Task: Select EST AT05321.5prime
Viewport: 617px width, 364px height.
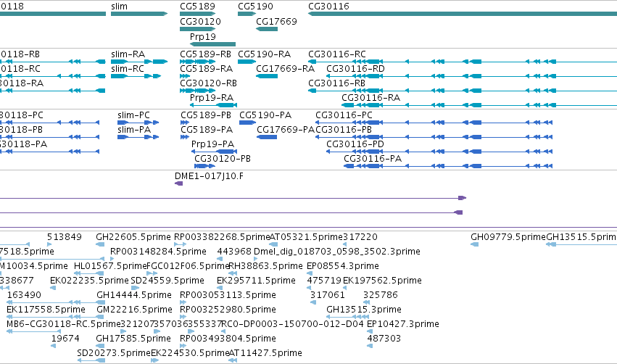Action: click(x=306, y=237)
